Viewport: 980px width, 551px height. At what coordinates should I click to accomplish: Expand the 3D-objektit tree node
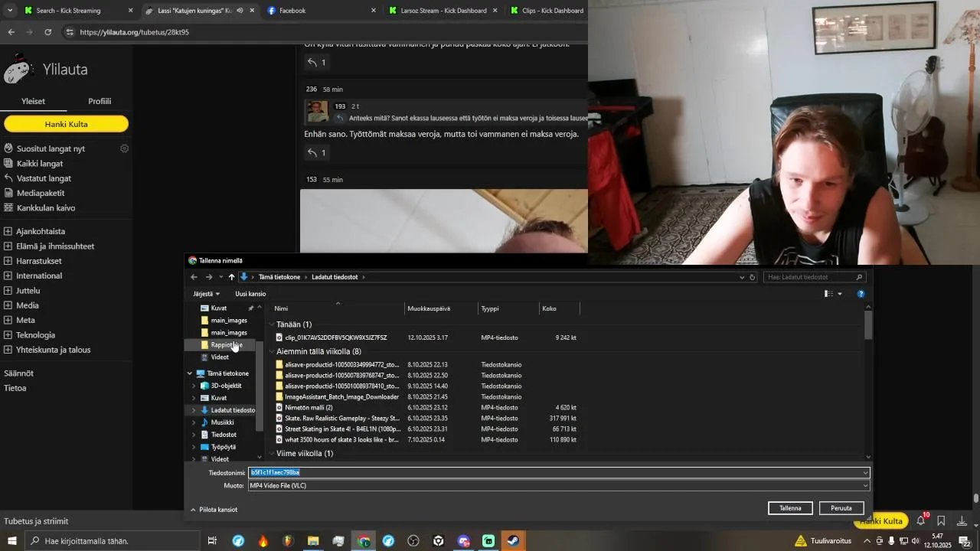(194, 386)
